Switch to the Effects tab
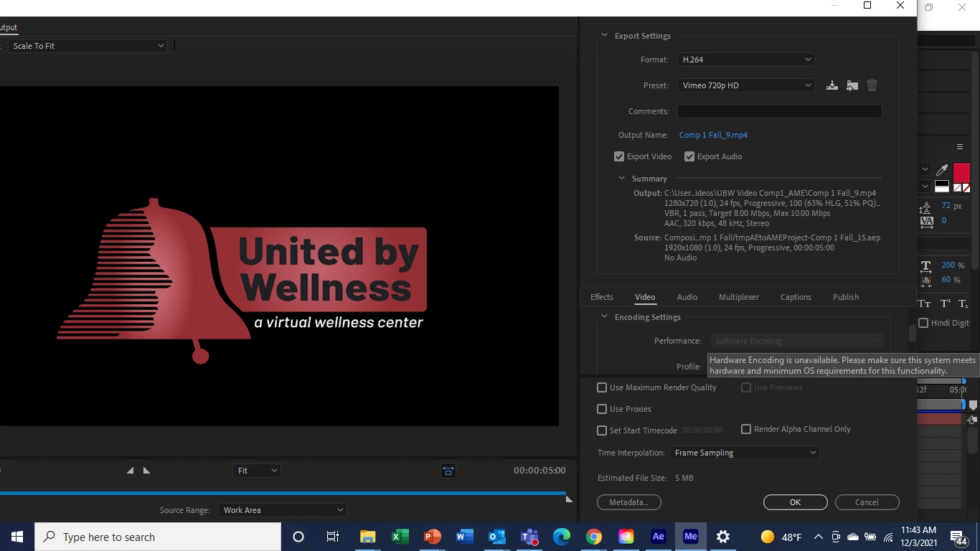This screenshot has width=980, height=551. (x=601, y=297)
